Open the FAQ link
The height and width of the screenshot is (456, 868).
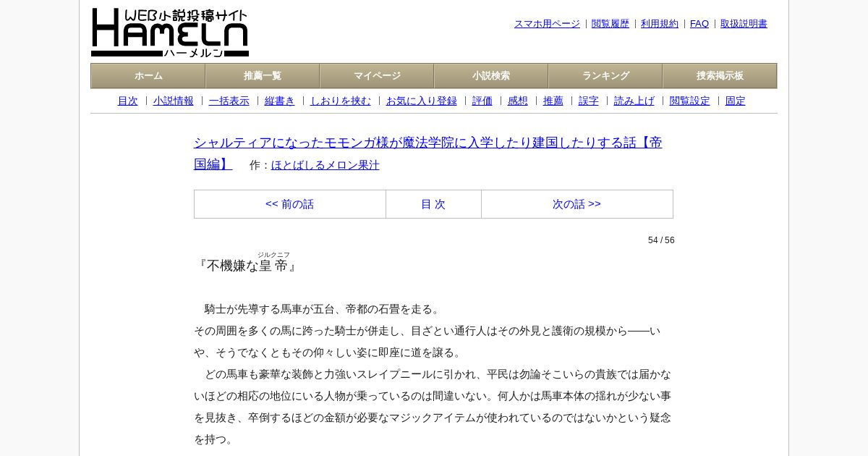pyautogui.click(x=699, y=24)
